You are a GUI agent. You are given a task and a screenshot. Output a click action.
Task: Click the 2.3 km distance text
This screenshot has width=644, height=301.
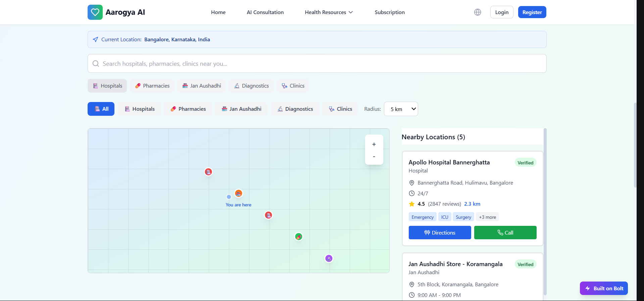[472, 204]
